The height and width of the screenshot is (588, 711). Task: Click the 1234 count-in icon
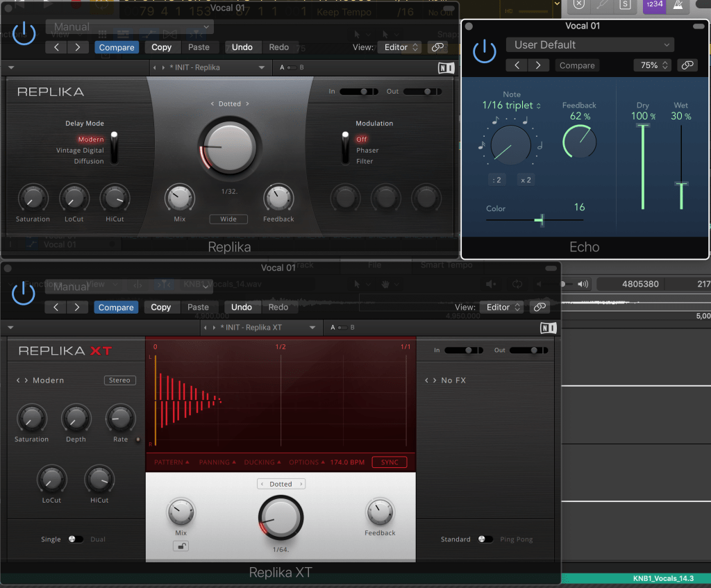click(x=653, y=6)
